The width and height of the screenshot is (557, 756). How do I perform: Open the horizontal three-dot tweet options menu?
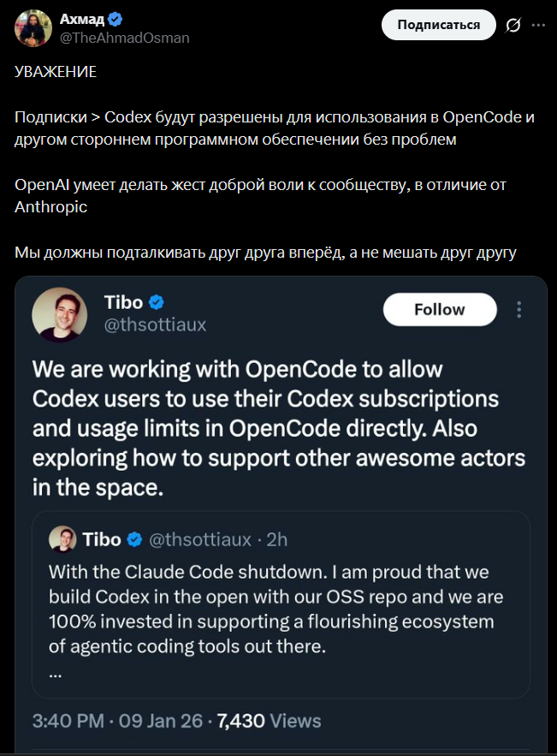tap(538, 25)
